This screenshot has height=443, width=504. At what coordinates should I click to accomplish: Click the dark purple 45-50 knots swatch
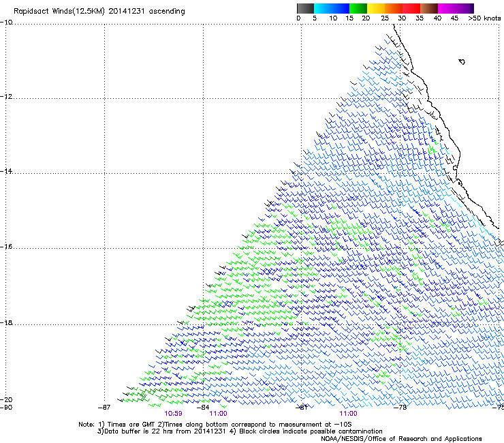(x=464, y=8)
